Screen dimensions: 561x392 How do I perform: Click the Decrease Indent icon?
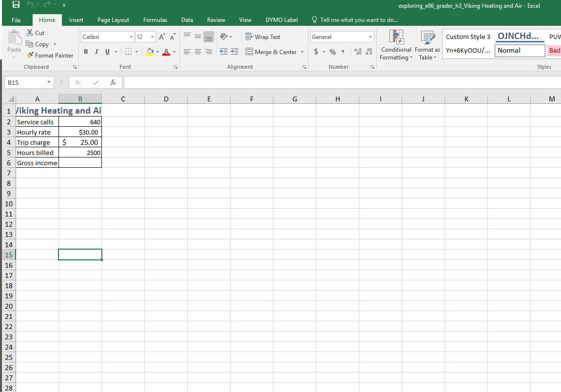click(224, 52)
